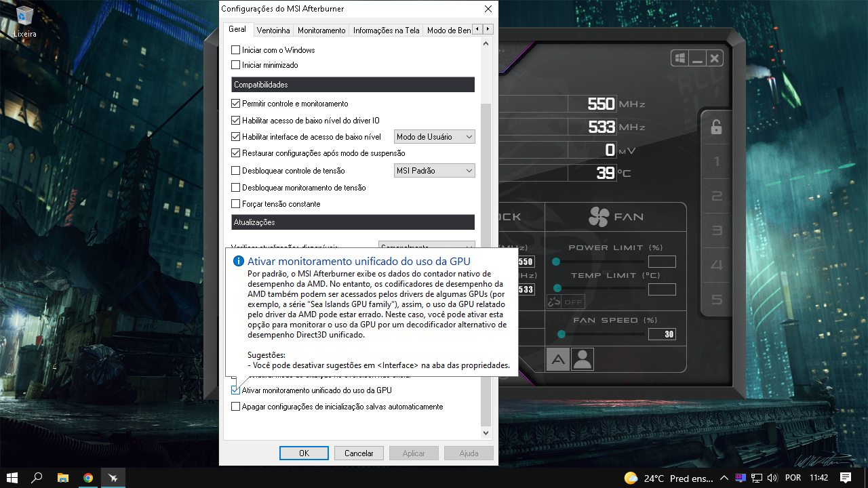The width and height of the screenshot is (868, 488).
Task: Switch to the Geral tab
Action: 237,30
